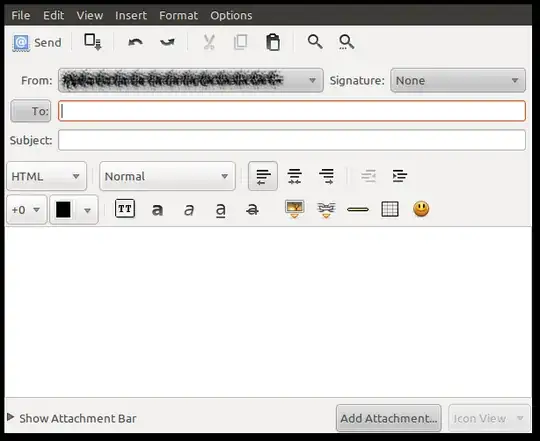540x441 pixels.
Task: Toggle bold text formatting
Action: 157,209
